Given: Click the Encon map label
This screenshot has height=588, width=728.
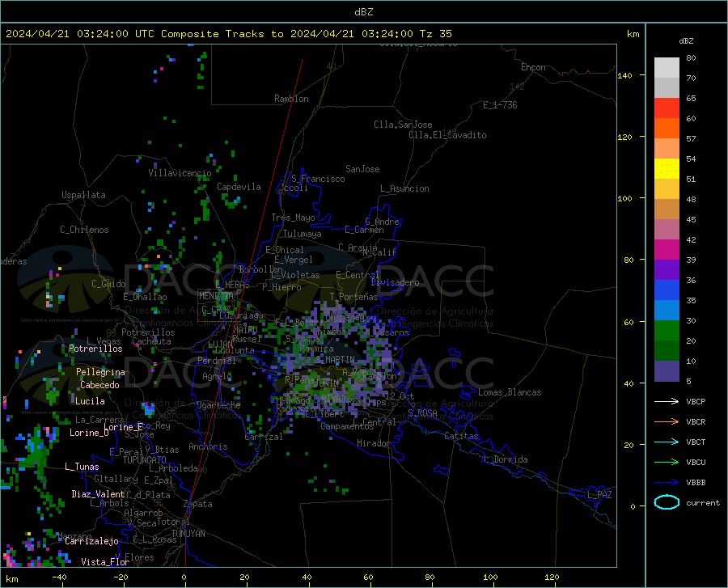Looking at the screenshot, I should click(x=533, y=67).
